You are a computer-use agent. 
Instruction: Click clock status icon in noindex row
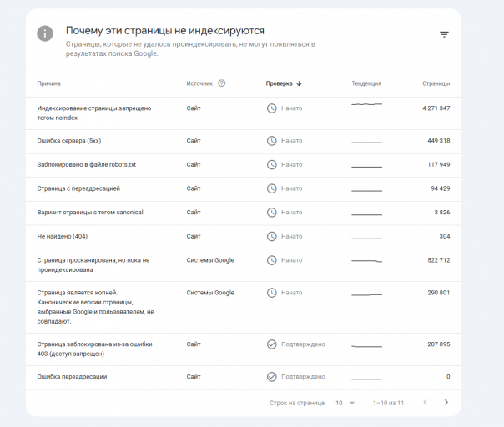coord(271,108)
